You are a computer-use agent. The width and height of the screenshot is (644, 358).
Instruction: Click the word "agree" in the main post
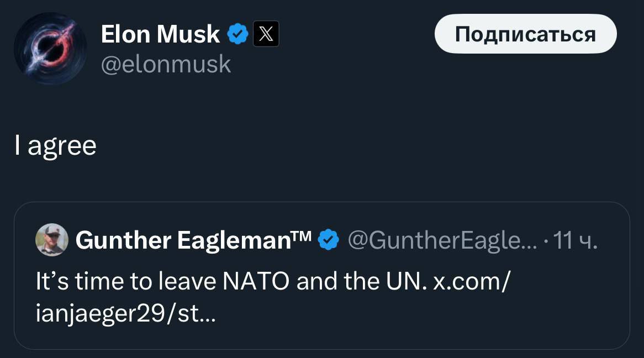pos(62,146)
